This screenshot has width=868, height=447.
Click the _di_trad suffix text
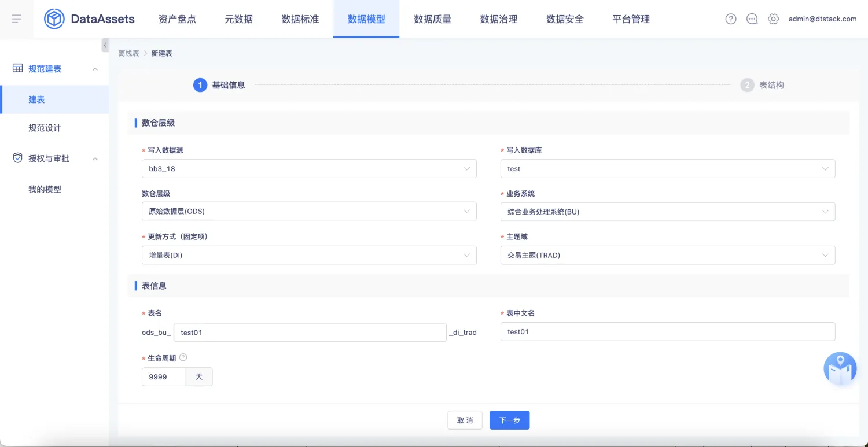coord(463,333)
